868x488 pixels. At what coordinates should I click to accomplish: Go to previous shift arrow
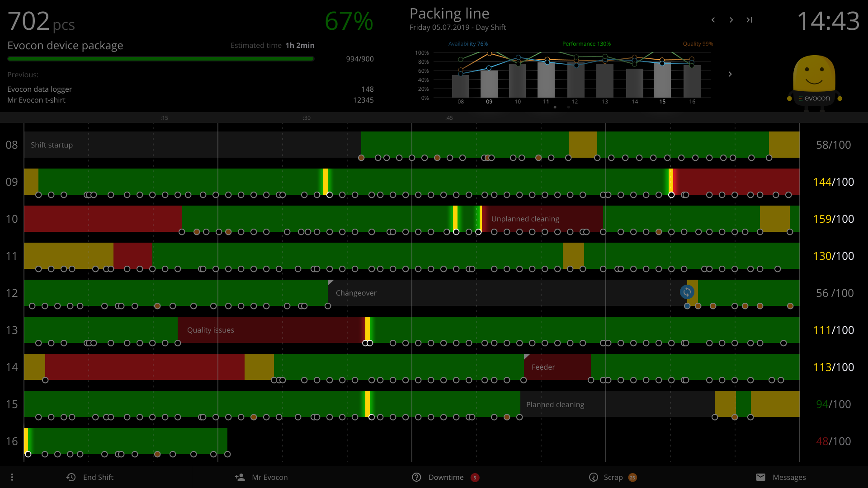coord(713,20)
